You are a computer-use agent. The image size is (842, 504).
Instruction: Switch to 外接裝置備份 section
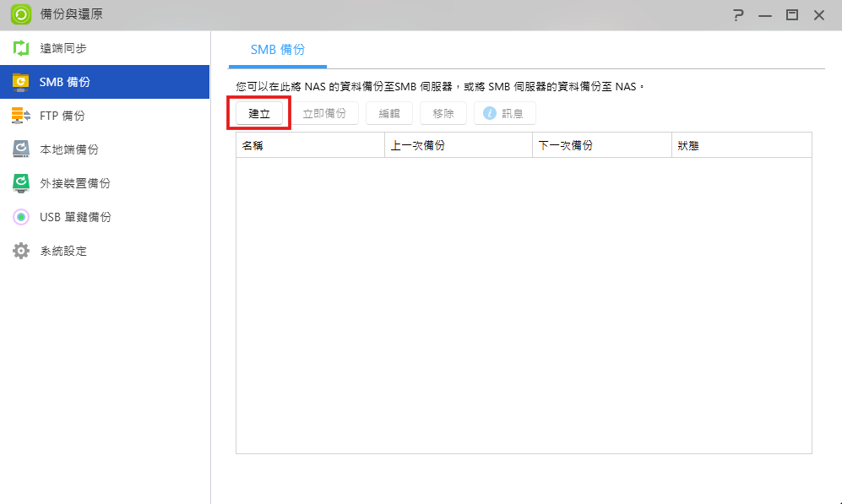pyautogui.click(x=105, y=183)
